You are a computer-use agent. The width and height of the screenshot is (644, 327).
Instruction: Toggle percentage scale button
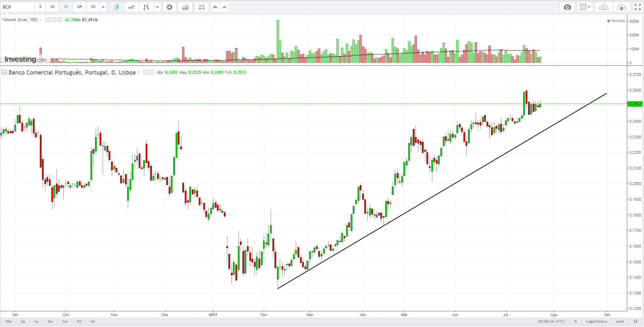(576, 321)
